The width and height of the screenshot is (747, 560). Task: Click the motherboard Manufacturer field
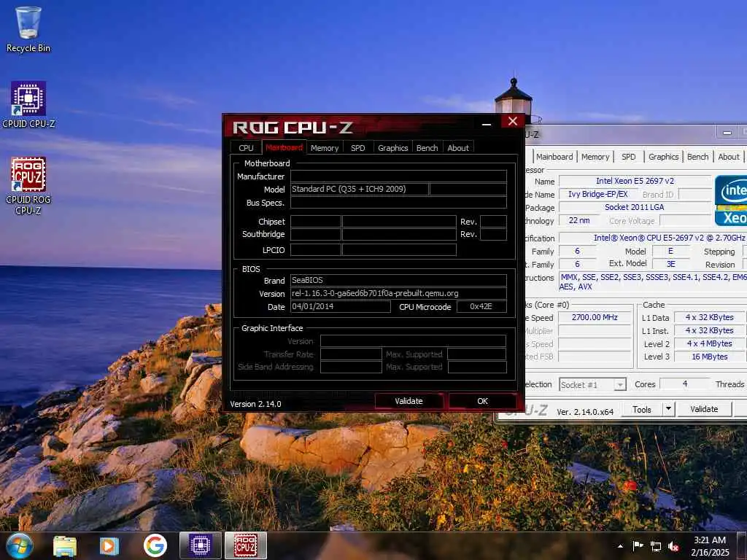398,176
